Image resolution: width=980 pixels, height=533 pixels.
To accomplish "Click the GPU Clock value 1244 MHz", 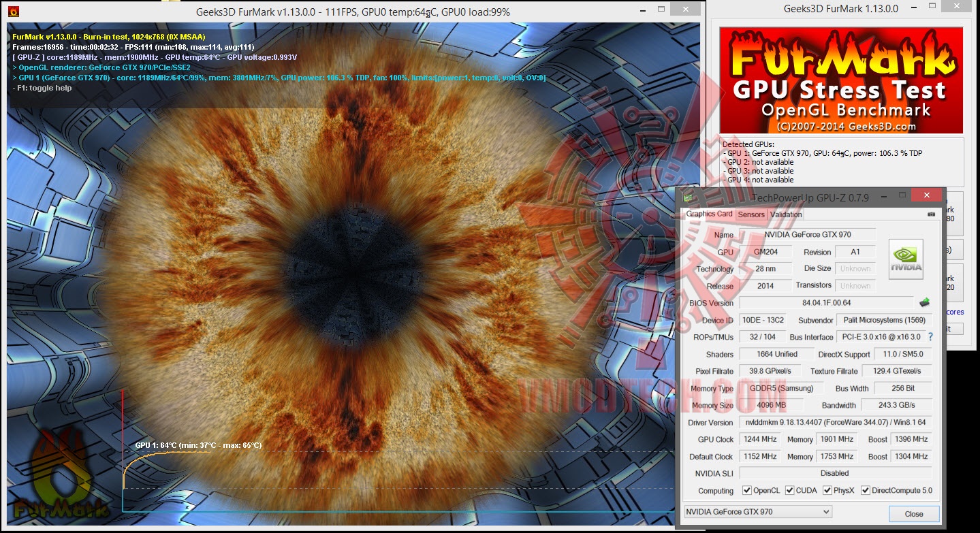I will click(760, 439).
